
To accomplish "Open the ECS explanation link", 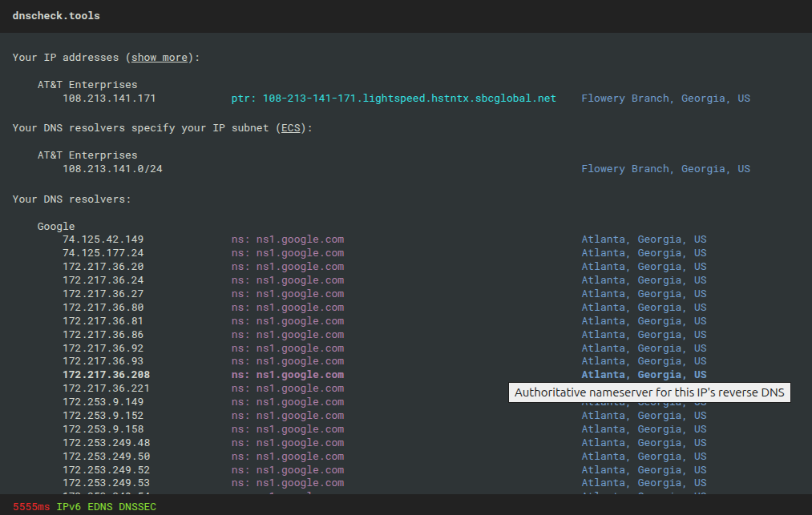I will coord(290,128).
